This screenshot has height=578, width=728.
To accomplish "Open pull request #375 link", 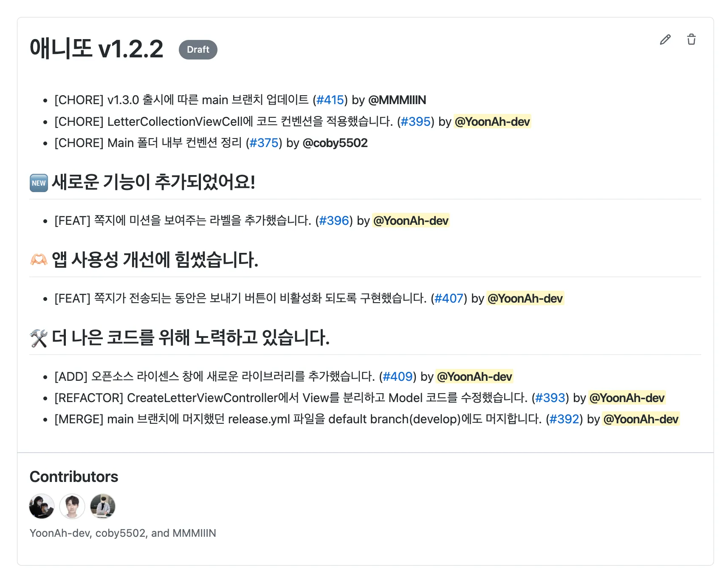I will pos(264,143).
